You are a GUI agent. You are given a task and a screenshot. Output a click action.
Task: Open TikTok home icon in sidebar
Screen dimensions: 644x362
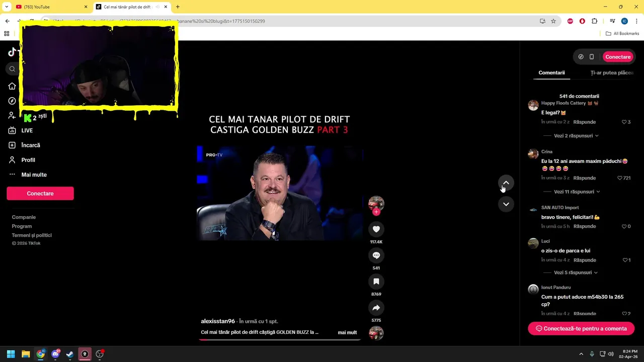point(12,86)
